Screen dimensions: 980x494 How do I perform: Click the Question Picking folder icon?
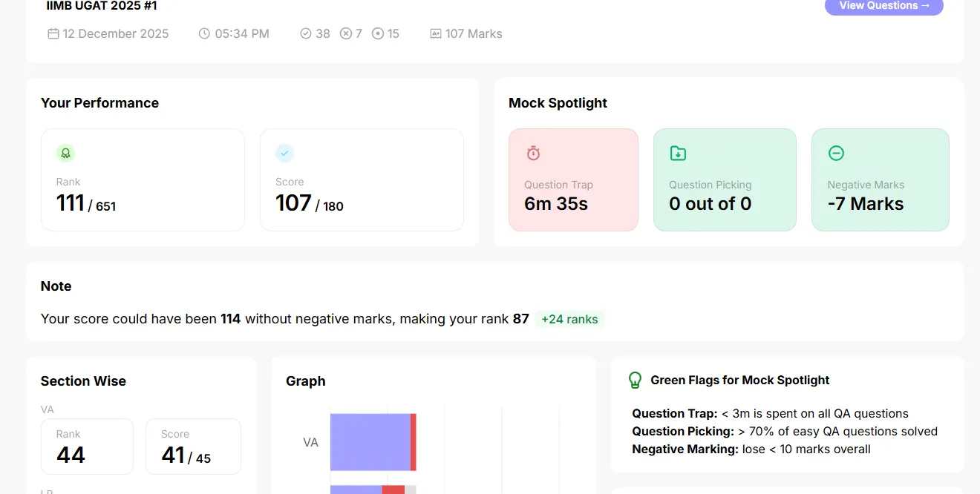tap(678, 154)
